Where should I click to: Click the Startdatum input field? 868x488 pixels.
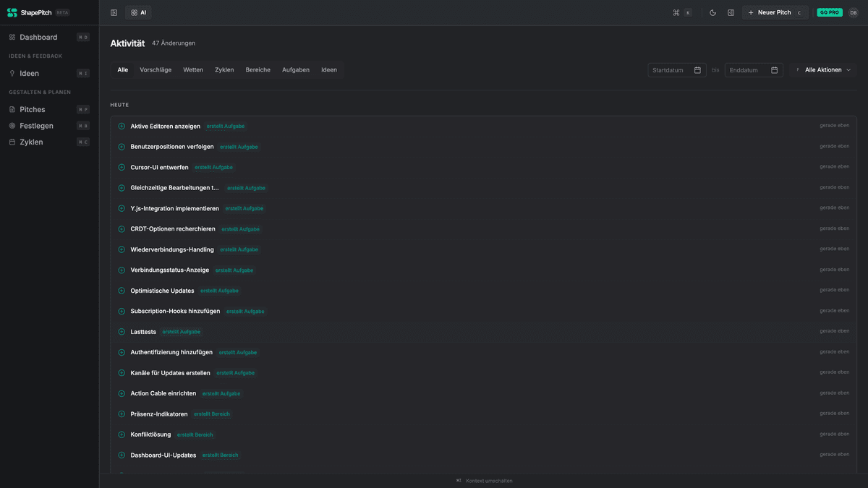(x=669, y=69)
